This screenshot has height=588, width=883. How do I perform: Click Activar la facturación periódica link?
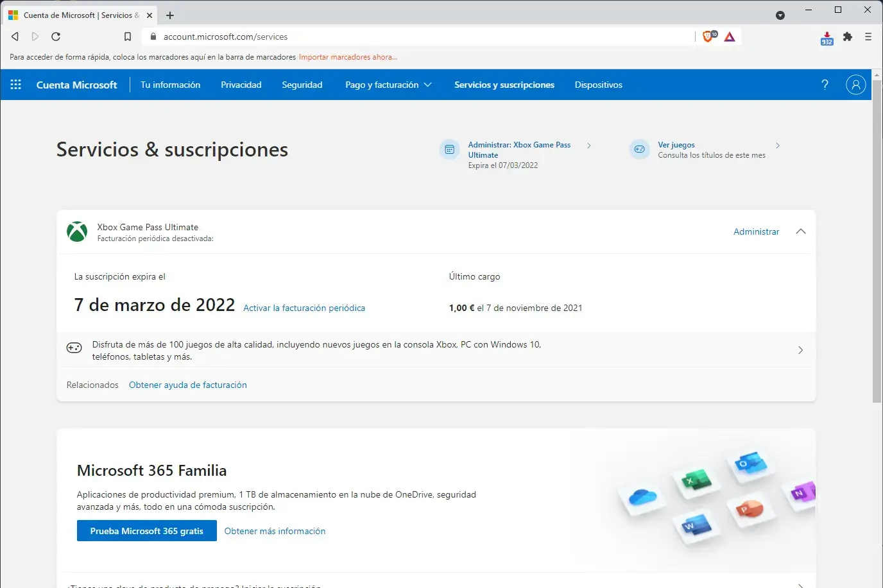(304, 308)
